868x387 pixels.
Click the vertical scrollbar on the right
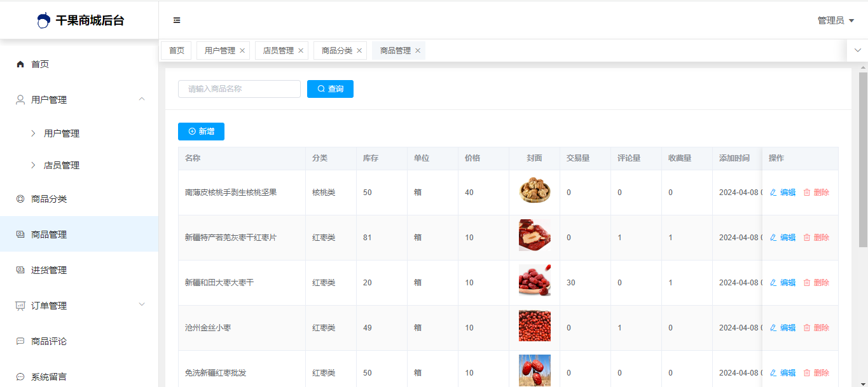[x=863, y=159]
